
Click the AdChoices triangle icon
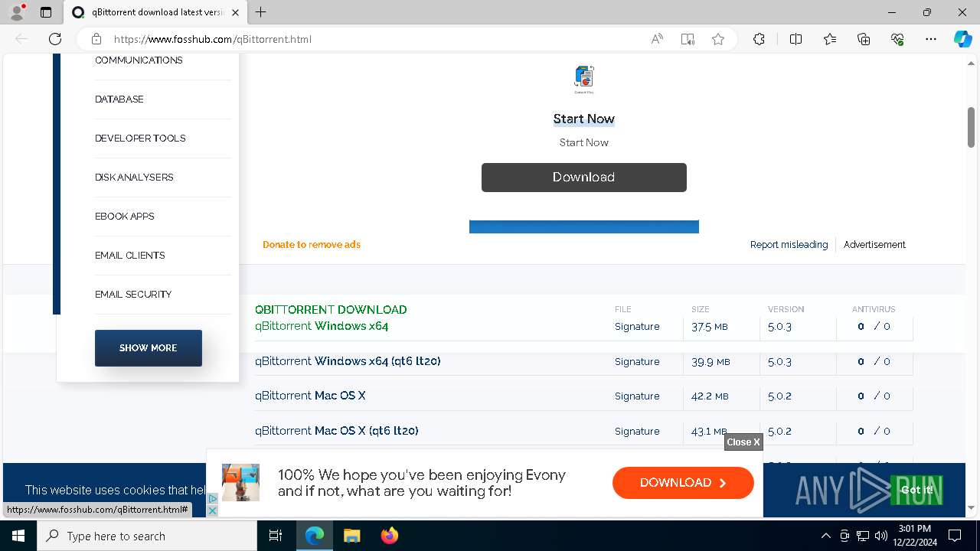[x=213, y=499]
